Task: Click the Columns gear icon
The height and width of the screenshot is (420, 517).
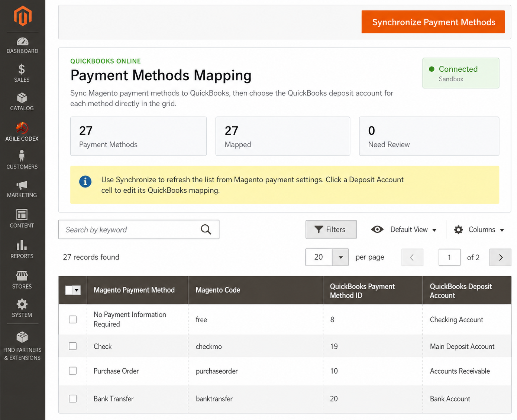Action: tap(458, 229)
